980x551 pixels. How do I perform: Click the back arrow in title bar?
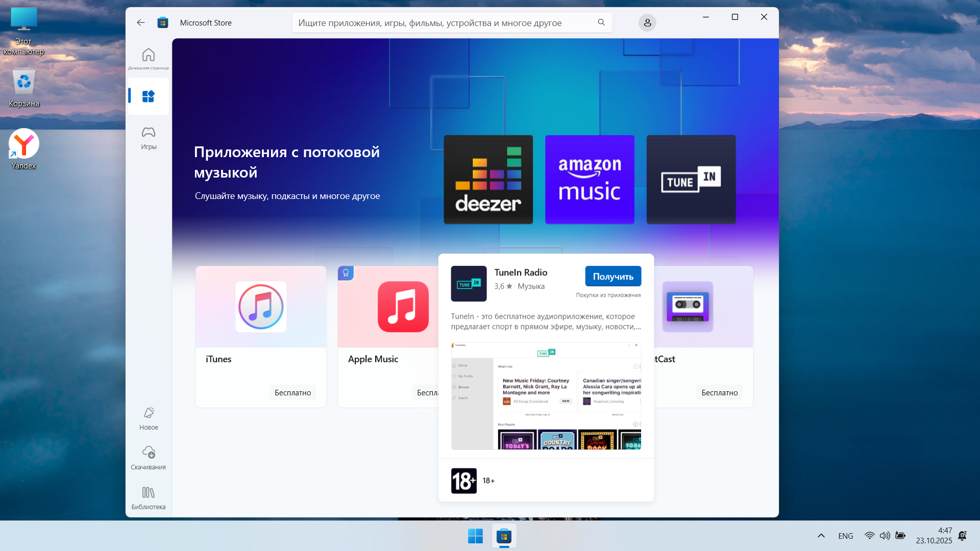pos(141,22)
